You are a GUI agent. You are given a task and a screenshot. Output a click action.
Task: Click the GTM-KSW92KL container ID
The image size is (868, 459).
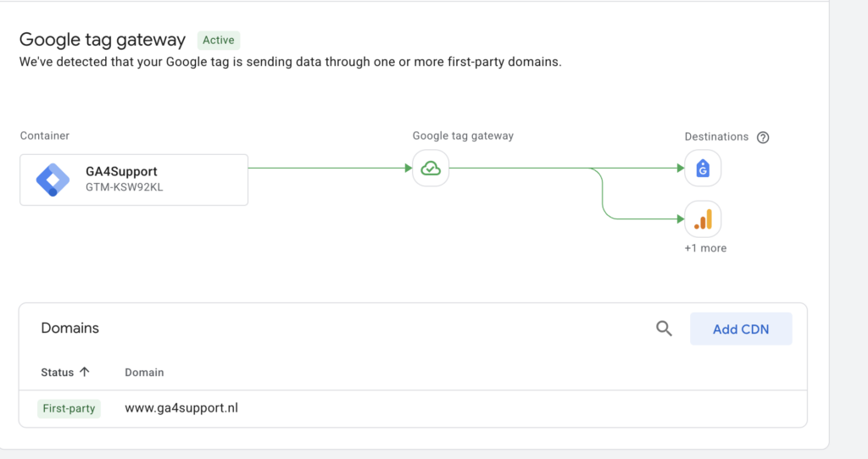pos(124,187)
